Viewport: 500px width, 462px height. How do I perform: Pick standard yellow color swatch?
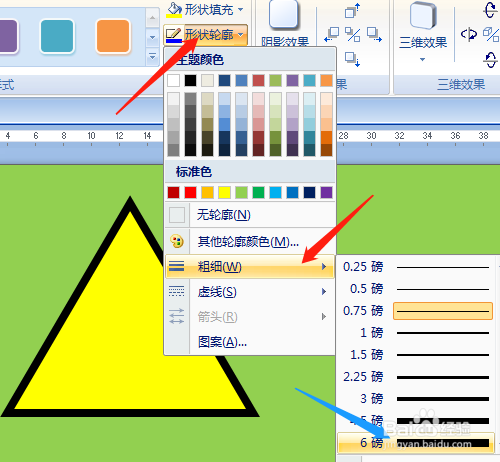224,192
